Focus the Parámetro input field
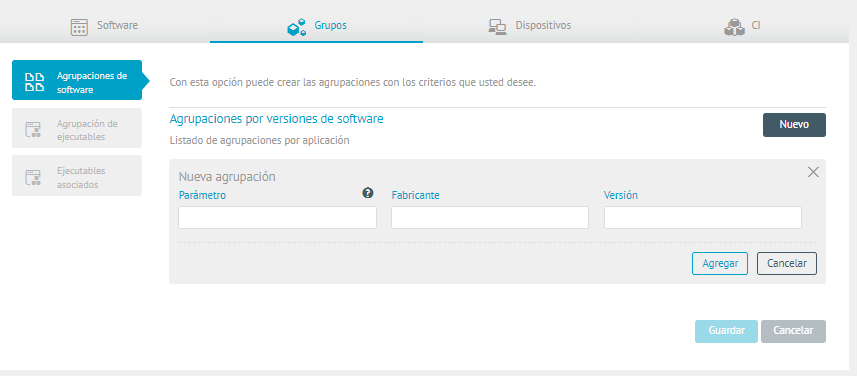 278,218
